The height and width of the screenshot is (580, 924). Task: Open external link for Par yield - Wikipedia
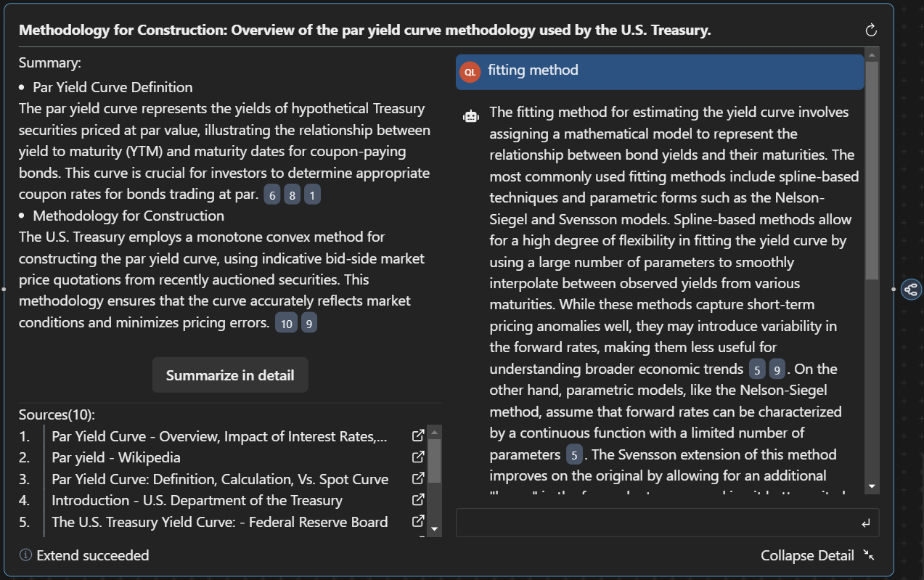(418, 457)
